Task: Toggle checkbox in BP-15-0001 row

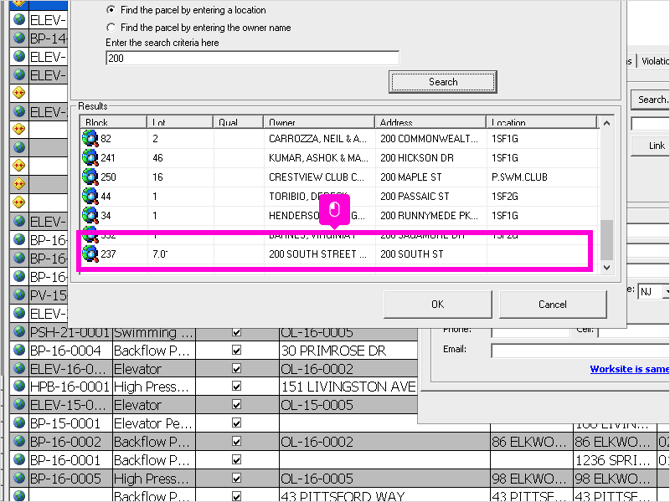Action: (x=236, y=423)
